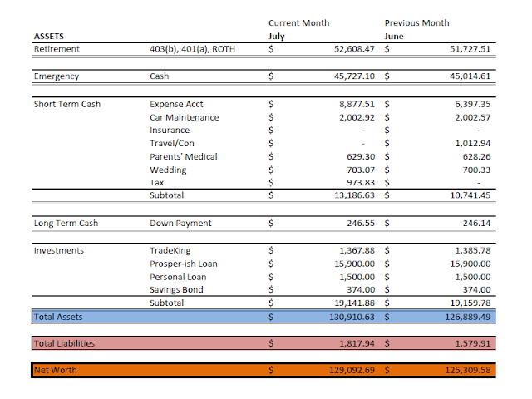532x399 pixels.
Task: Select Car Maintenance June value 2,002.57
Action: click(x=473, y=118)
